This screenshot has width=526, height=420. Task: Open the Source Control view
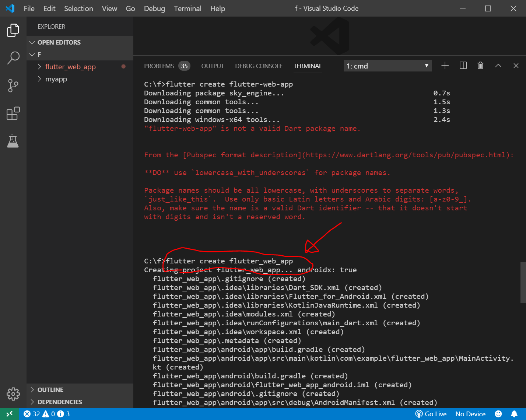13,85
